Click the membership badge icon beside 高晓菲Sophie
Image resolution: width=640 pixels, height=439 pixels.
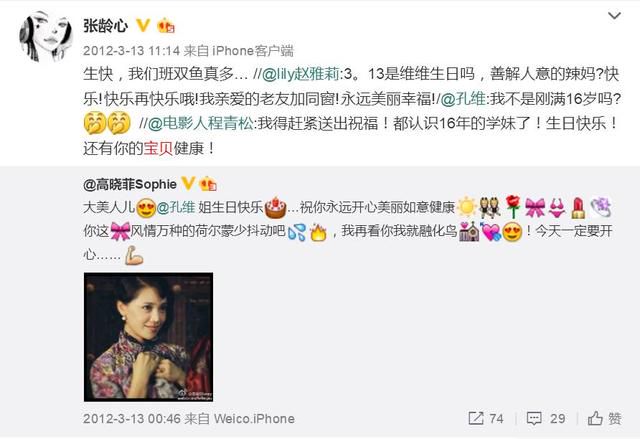tap(208, 184)
